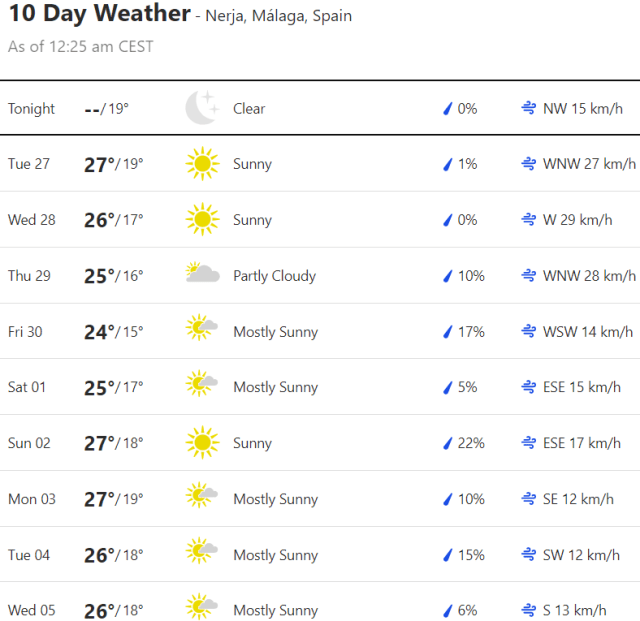The width and height of the screenshot is (640, 621).
Task: Click the raindrop icon in Sun 02 row
Action: [448, 443]
